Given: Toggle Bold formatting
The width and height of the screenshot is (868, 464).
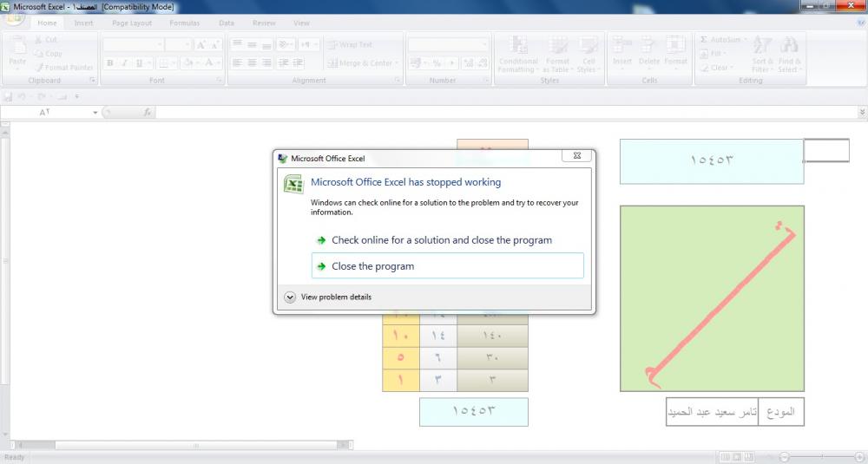Looking at the screenshot, I should [x=110, y=63].
